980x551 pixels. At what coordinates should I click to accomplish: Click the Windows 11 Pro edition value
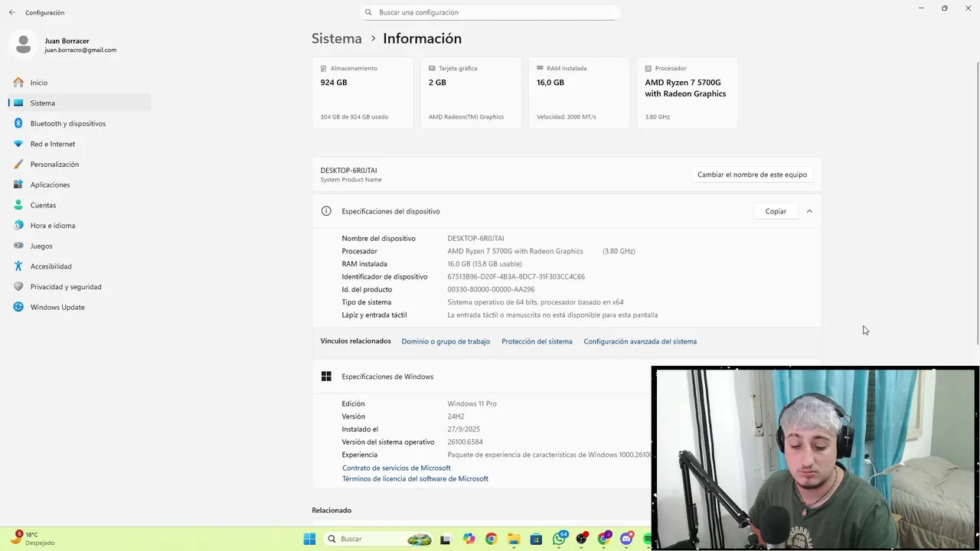(472, 403)
